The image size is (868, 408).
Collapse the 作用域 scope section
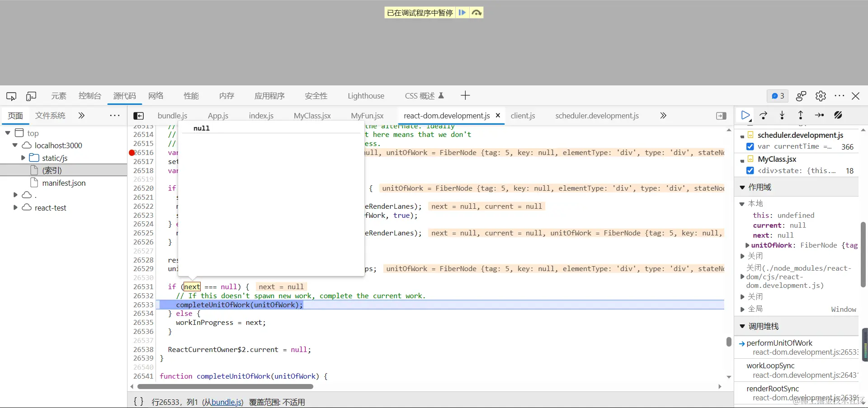point(742,187)
